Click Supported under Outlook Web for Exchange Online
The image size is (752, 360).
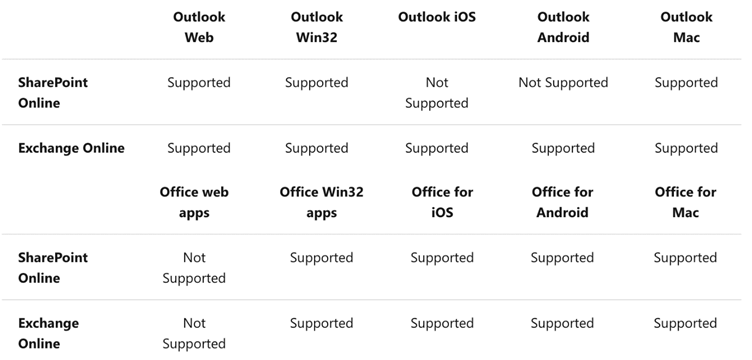tap(199, 148)
